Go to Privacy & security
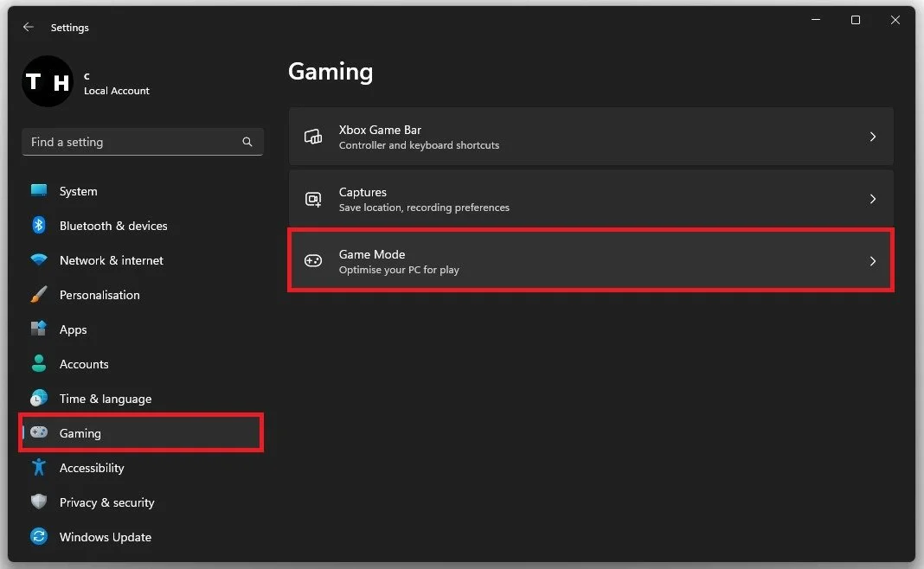The width and height of the screenshot is (924, 569). [141, 502]
